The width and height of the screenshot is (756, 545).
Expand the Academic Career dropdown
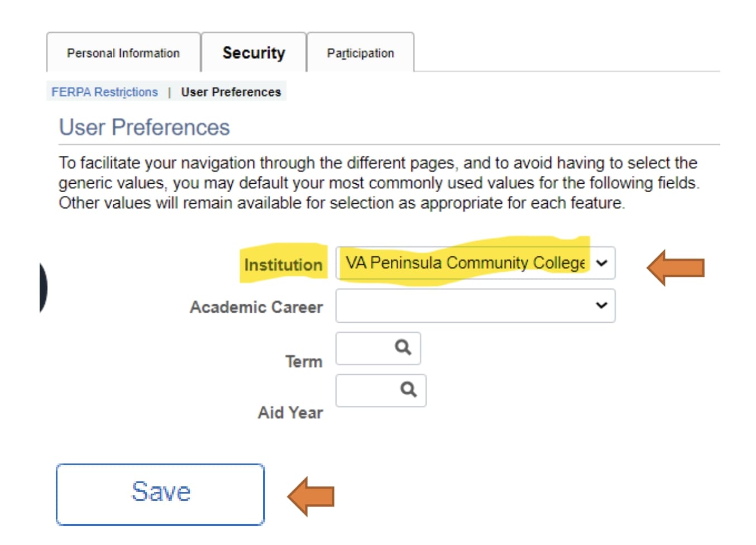click(475, 305)
